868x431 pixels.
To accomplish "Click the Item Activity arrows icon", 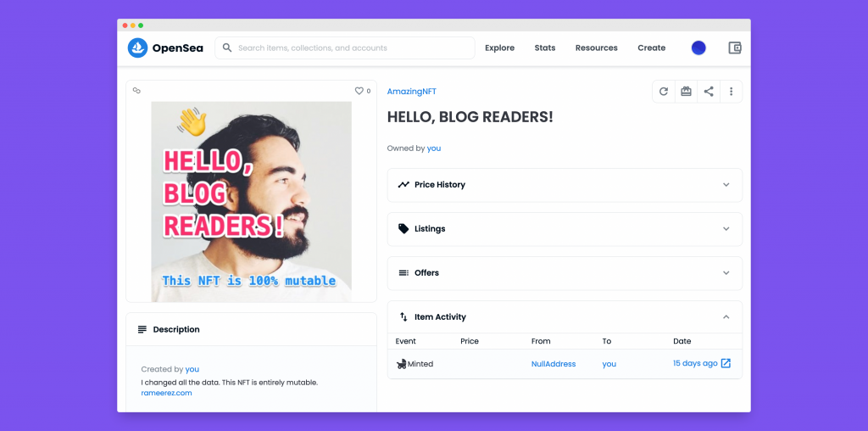I will tap(403, 316).
